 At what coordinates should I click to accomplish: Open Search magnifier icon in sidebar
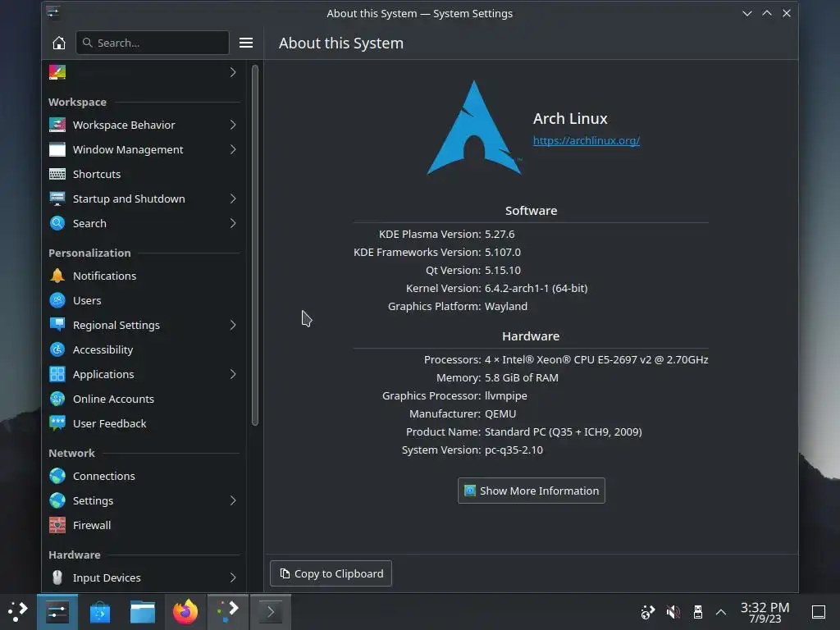click(x=57, y=223)
